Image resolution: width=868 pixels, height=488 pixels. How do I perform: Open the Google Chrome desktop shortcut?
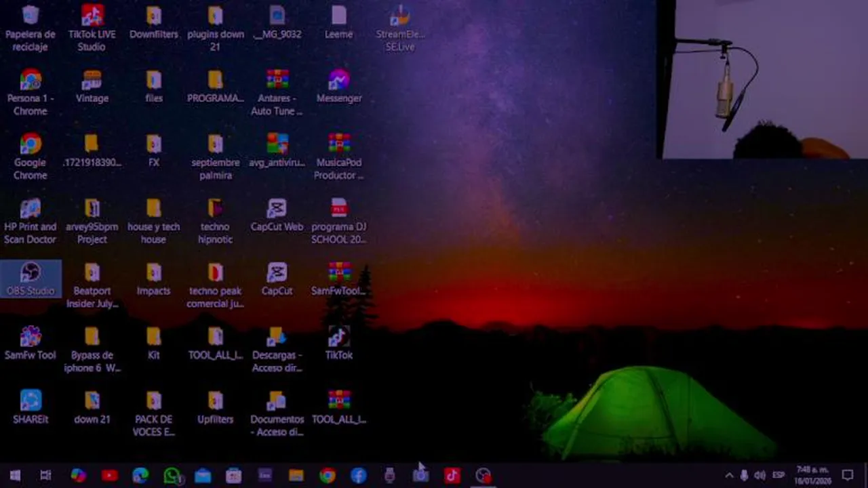click(31, 157)
